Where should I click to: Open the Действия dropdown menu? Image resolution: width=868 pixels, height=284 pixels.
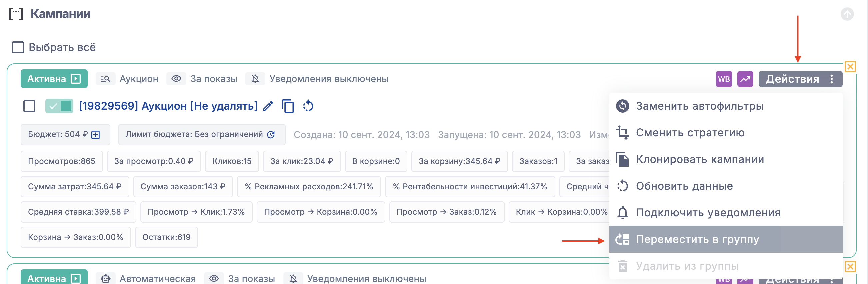[800, 79]
